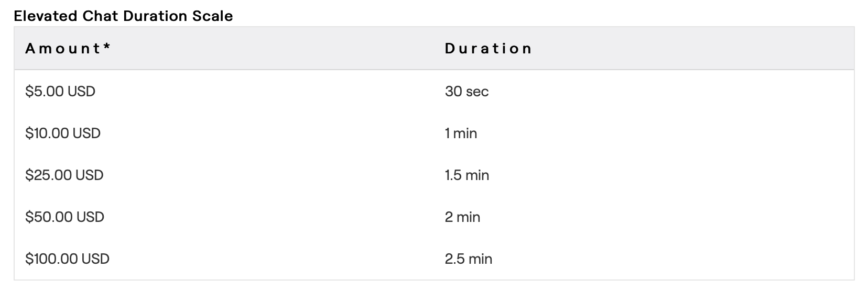Click the 2.5 min duration cell

468,259
